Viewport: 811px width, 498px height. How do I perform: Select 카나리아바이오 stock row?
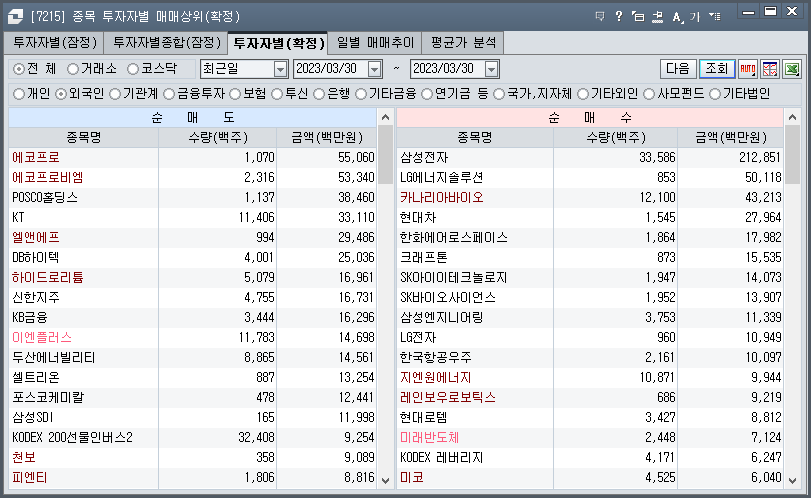(590, 198)
